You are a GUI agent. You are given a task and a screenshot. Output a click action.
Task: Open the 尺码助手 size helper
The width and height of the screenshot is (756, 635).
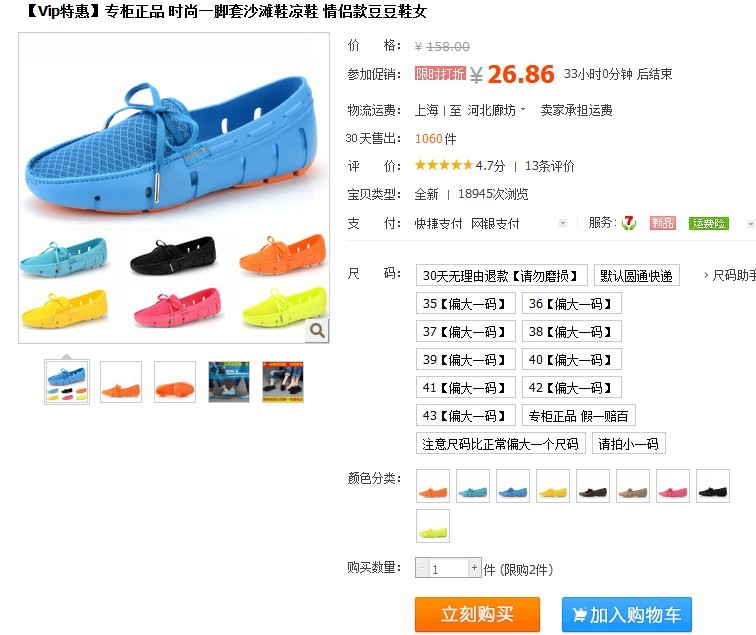click(730, 275)
